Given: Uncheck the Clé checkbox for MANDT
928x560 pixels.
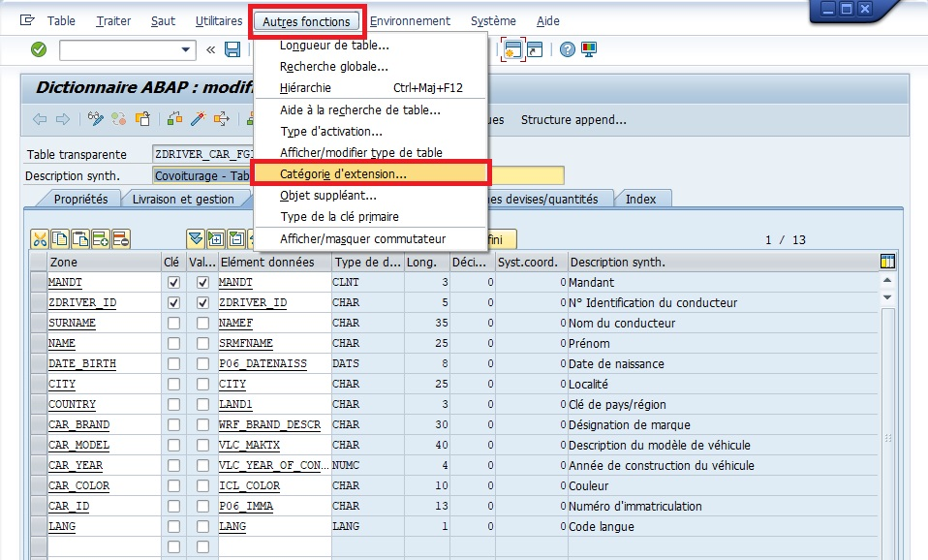Looking at the screenshot, I should tap(173, 283).
